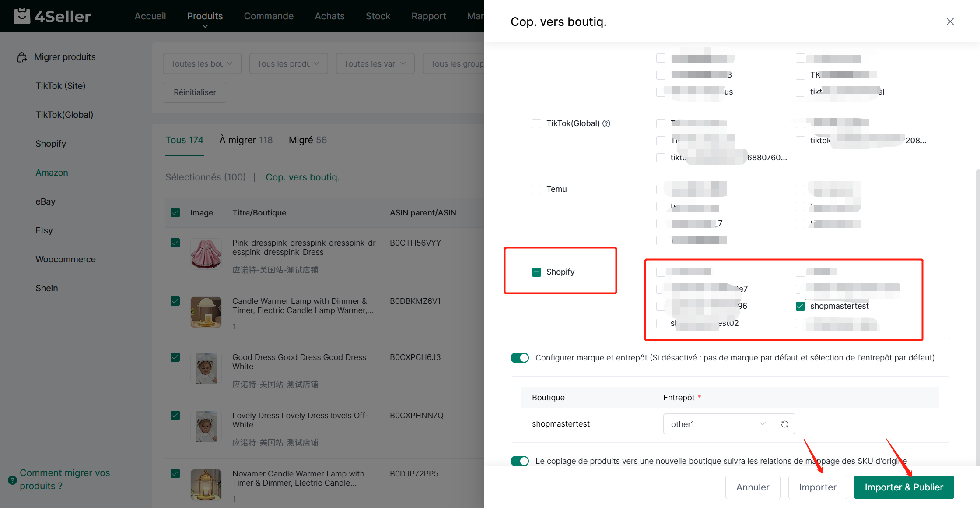Screen dimensions: 980x508
Task: Select Shopify in sidebar
Action: point(51,144)
